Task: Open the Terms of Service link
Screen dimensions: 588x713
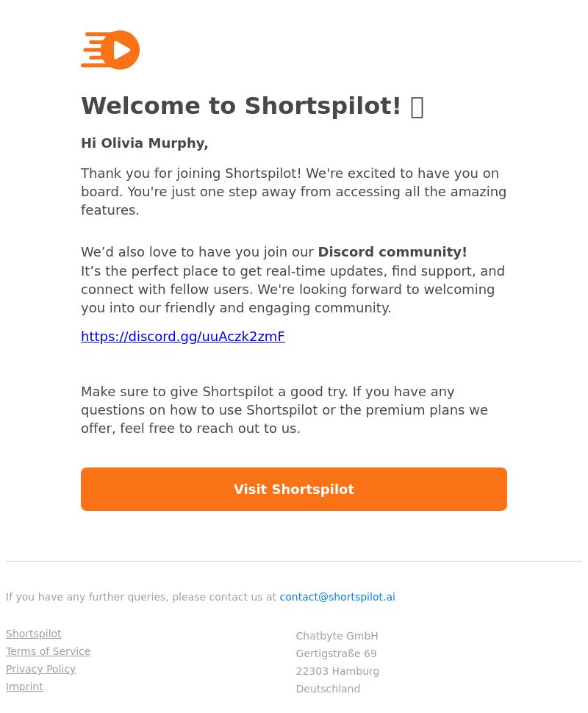Action: pos(49,651)
